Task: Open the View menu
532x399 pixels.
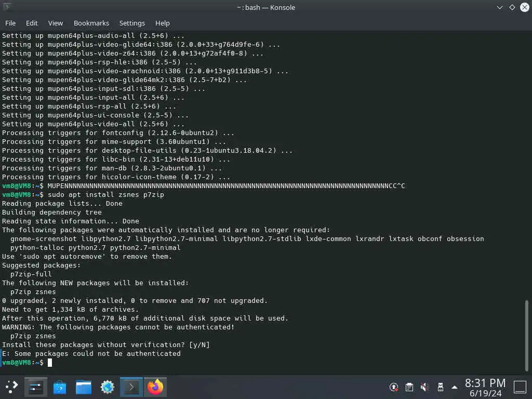Action: click(x=55, y=23)
